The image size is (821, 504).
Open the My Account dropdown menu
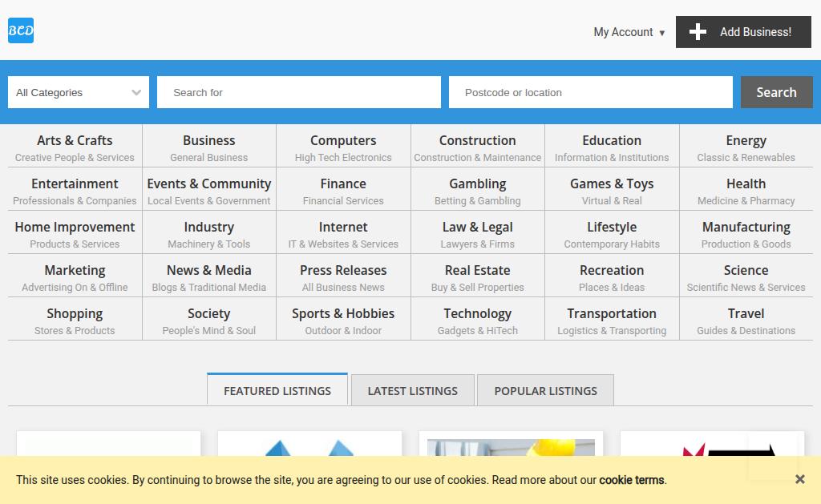(629, 32)
